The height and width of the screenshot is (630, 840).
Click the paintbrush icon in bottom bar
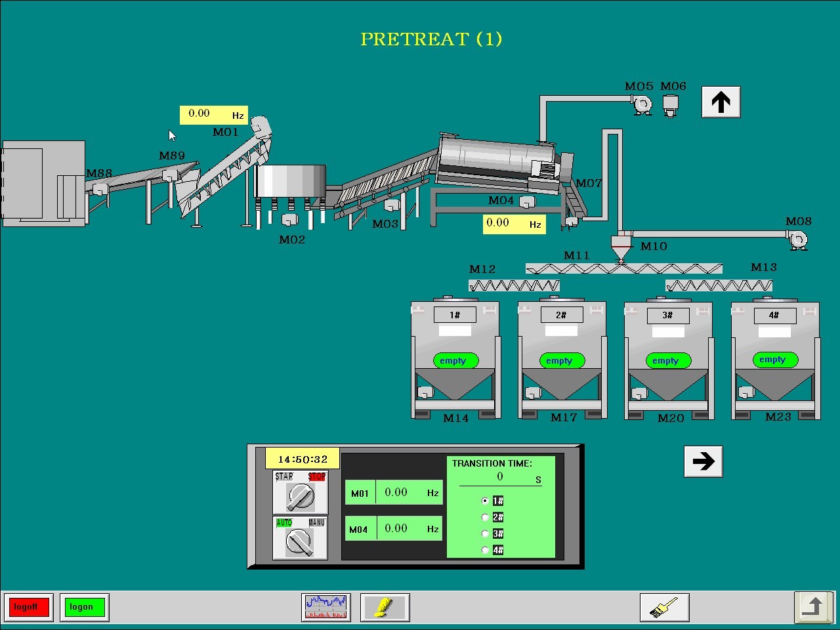tap(664, 607)
